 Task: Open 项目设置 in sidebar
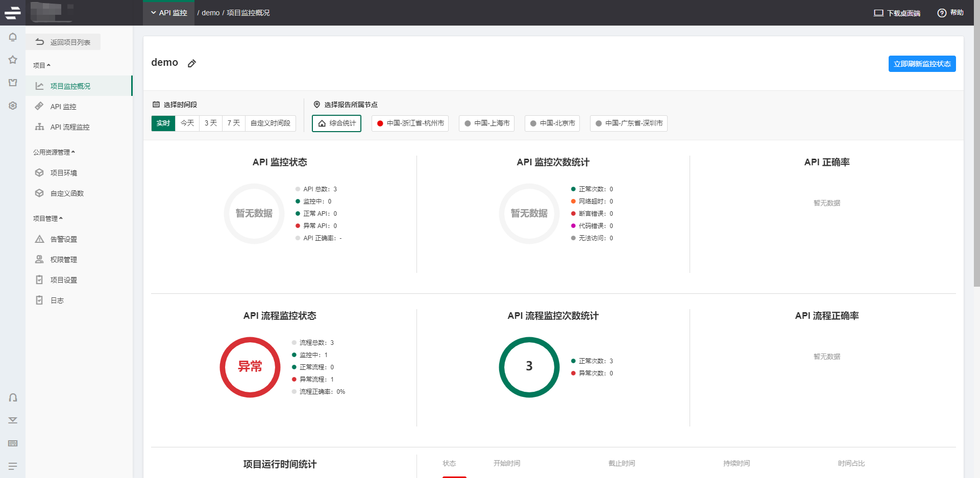click(79, 280)
